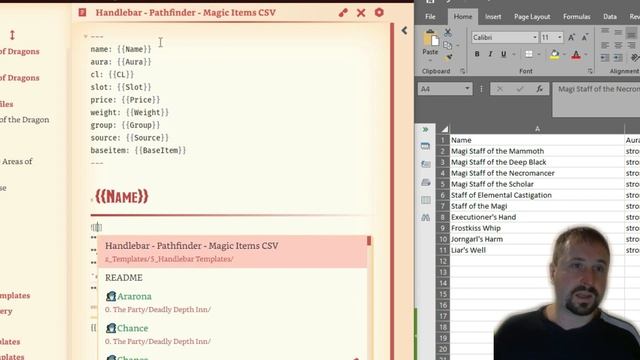Open the Copy options dropdown arrow

458,45
